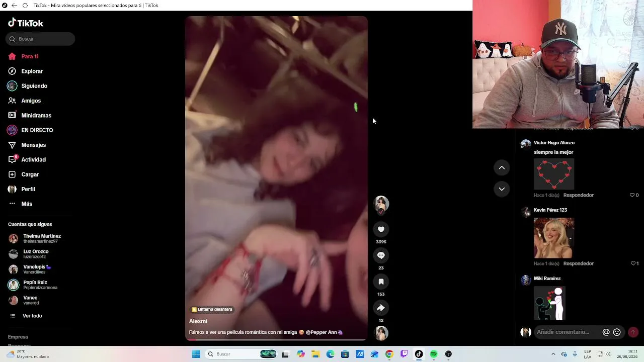The height and width of the screenshot is (362, 644).
Task: Click the @Pepper Ann mention in the caption
Action: coord(324,332)
